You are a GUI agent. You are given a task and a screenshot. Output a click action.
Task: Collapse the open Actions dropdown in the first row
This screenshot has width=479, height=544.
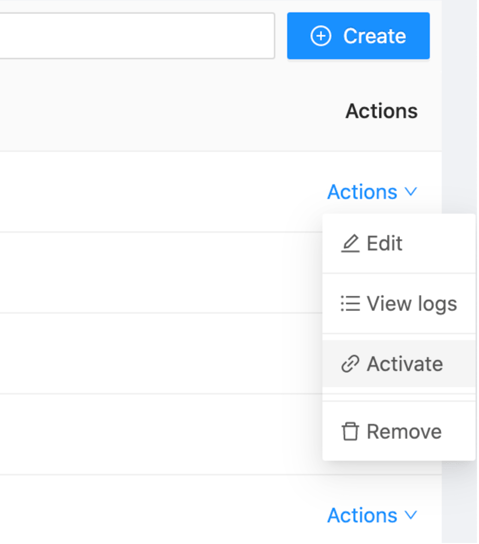[372, 192]
